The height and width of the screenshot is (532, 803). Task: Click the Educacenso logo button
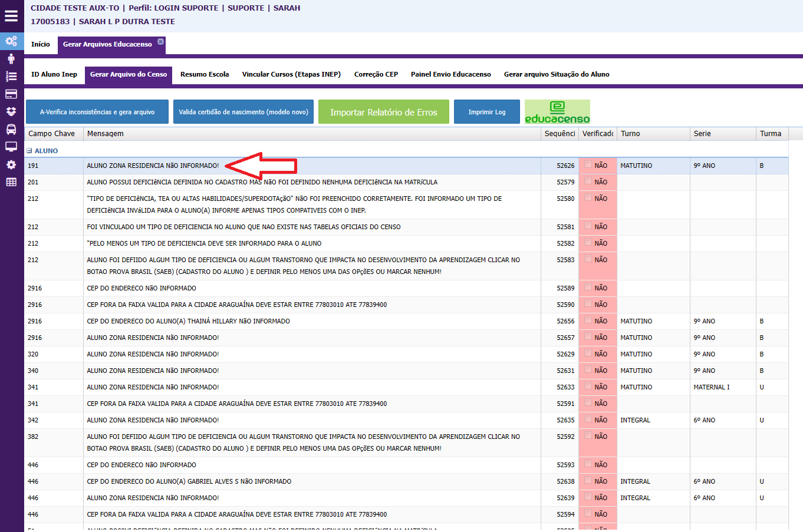pyautogui.click(x=557, y=112)
